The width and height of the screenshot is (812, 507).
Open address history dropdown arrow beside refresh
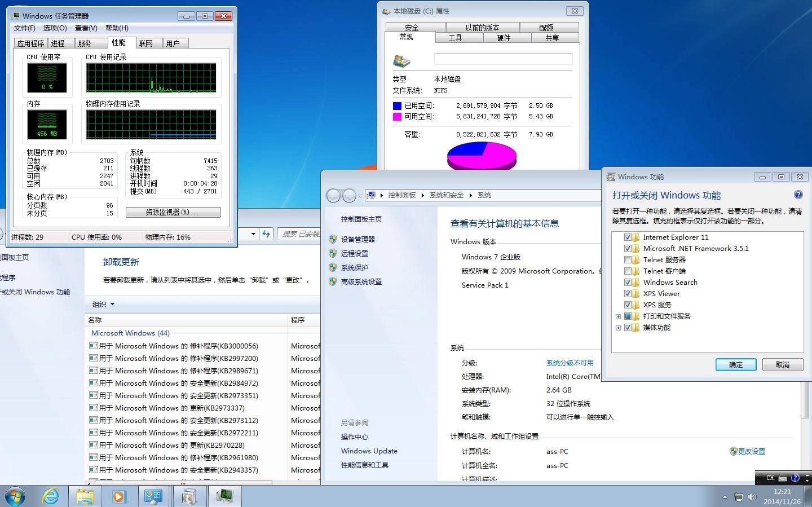click(253, 233)
